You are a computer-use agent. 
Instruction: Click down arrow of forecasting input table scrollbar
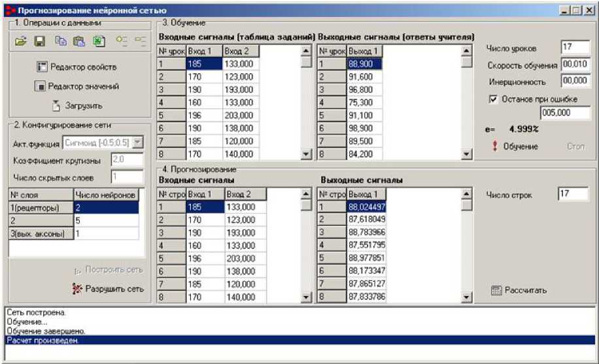pos(306,297)
